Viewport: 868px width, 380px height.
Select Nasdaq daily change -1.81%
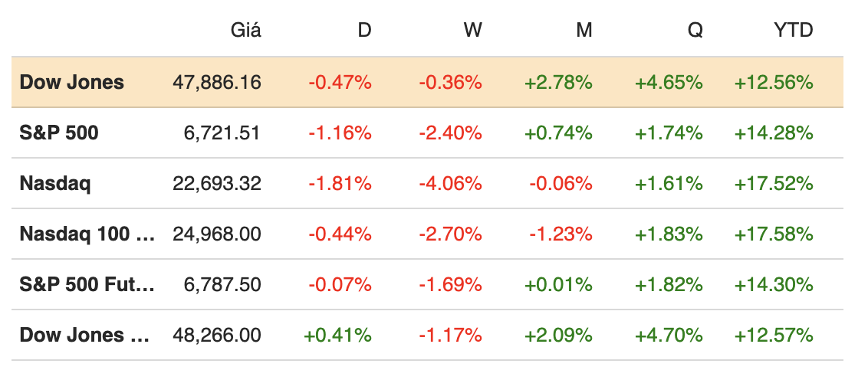[x=340, y=184]
